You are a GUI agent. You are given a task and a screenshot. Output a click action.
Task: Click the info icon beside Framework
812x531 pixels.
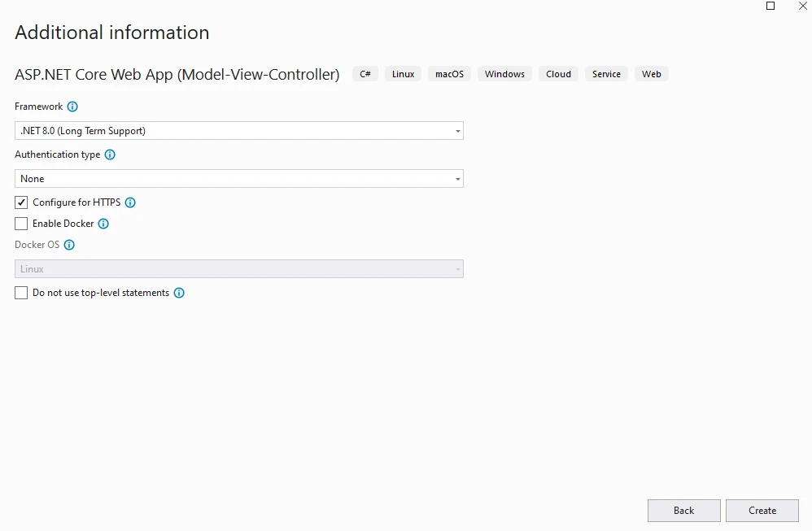(72, 107)
